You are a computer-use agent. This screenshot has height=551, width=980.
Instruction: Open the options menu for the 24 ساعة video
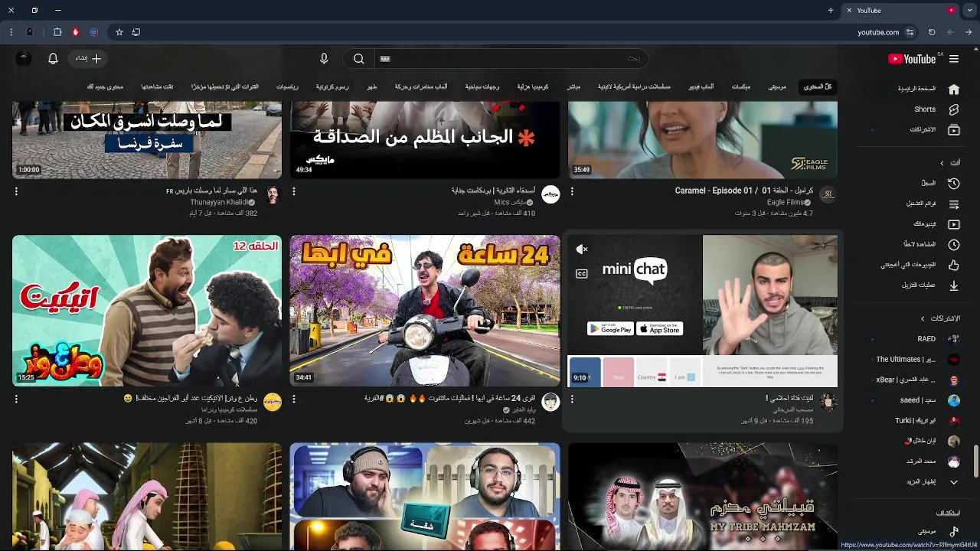[294, 399]
